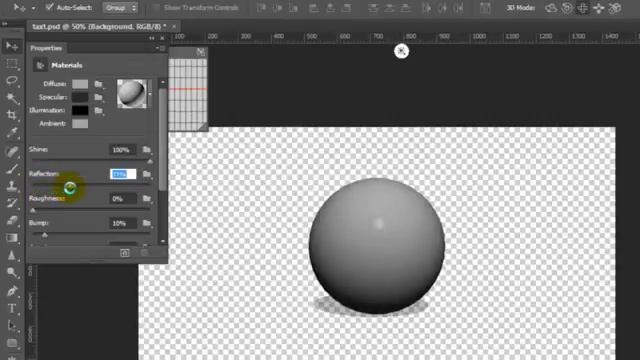The height and width of the screenshot is (360, 640).
Task: Toggle the Auto-Select checkbox
Action: 50,7
